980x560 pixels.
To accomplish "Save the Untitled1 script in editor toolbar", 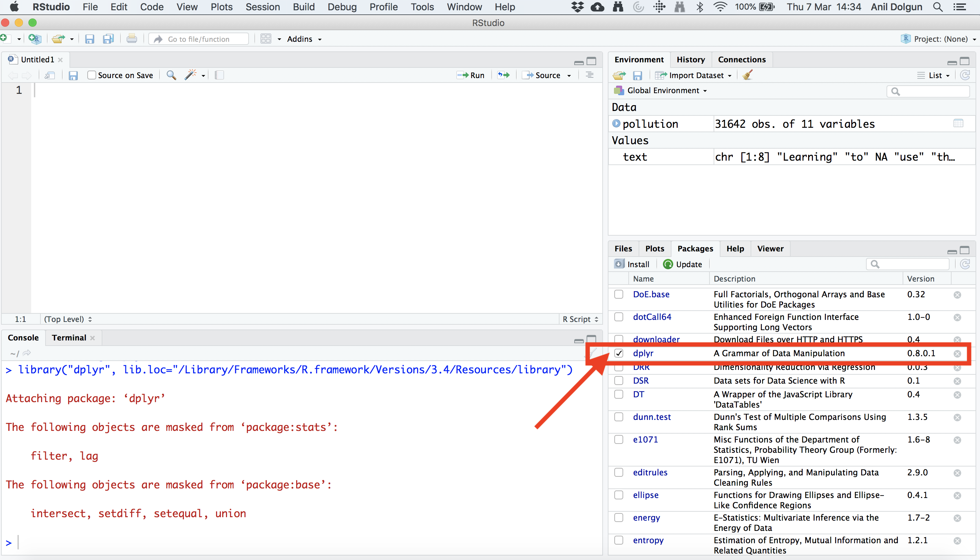I will pos(73,75).
